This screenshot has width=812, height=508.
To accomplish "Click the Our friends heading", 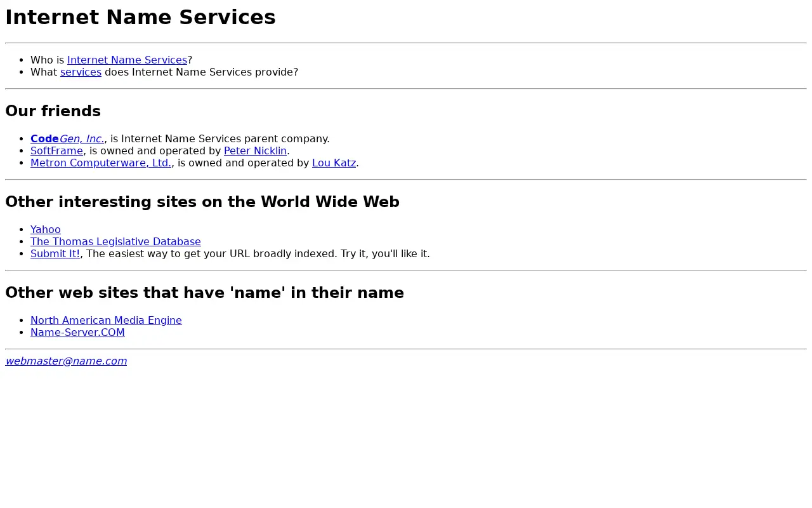I will [53, 111].
